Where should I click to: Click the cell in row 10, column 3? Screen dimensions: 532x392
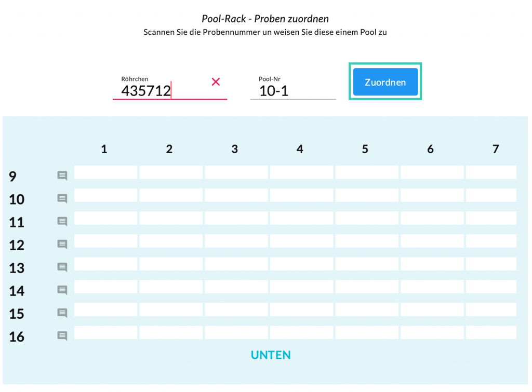point(236,195)
